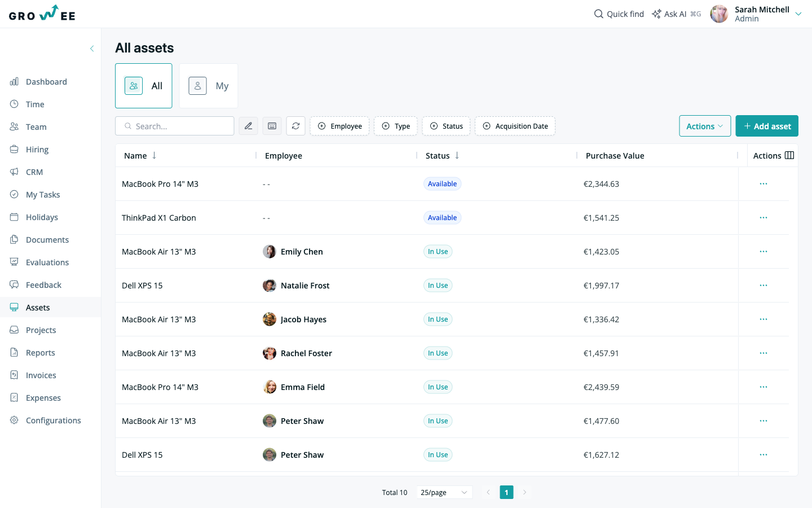Open the 25/page size dropdown
The width and height of the screenshot is (812, 508).
click(x=444, y=492)
